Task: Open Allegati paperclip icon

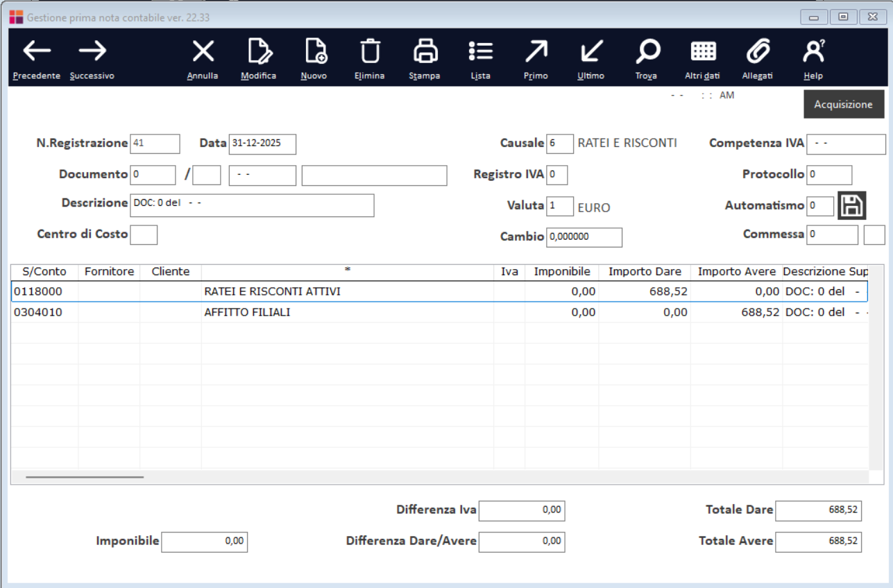Action: [758, 51]
